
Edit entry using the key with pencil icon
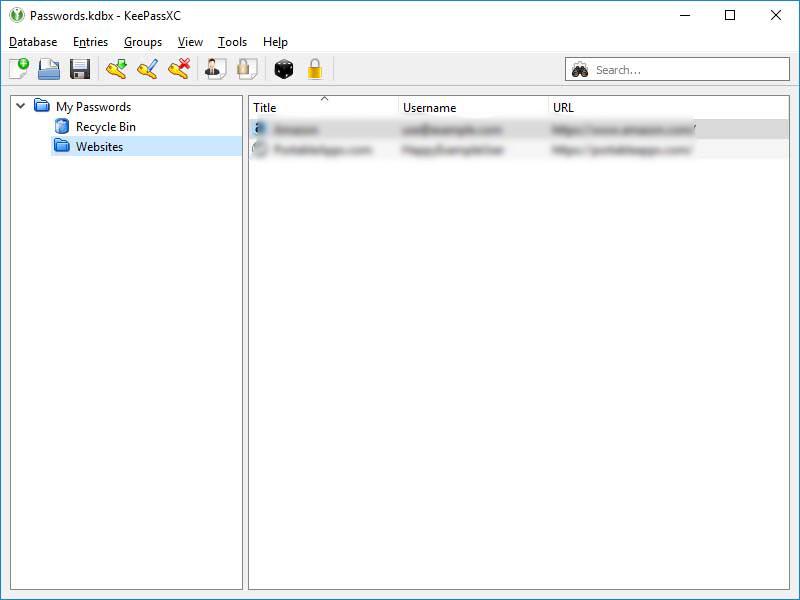point(147,69)
